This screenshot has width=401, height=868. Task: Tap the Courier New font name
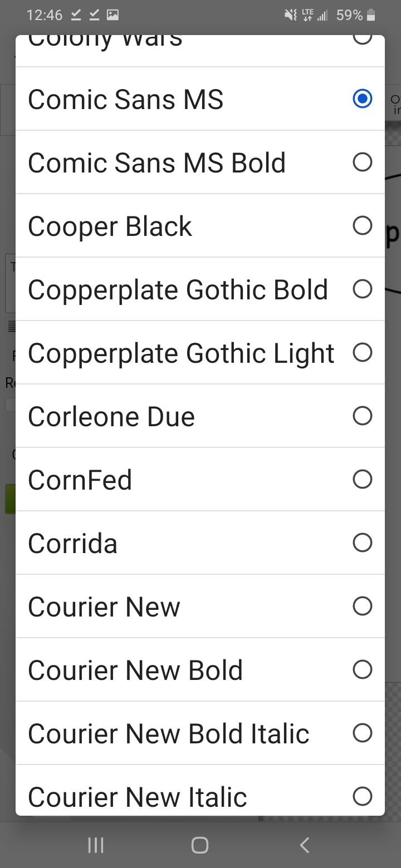[x=104, y=608]
